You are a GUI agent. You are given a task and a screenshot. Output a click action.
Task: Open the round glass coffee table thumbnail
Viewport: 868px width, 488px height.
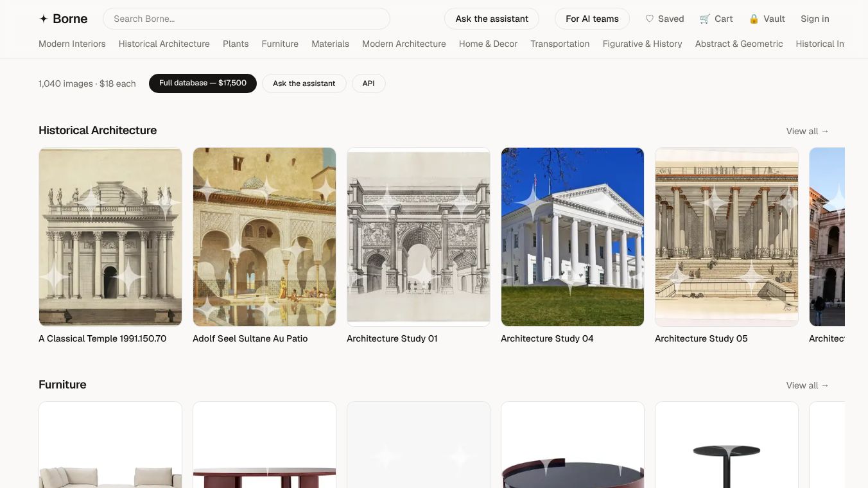pos(573,445)
